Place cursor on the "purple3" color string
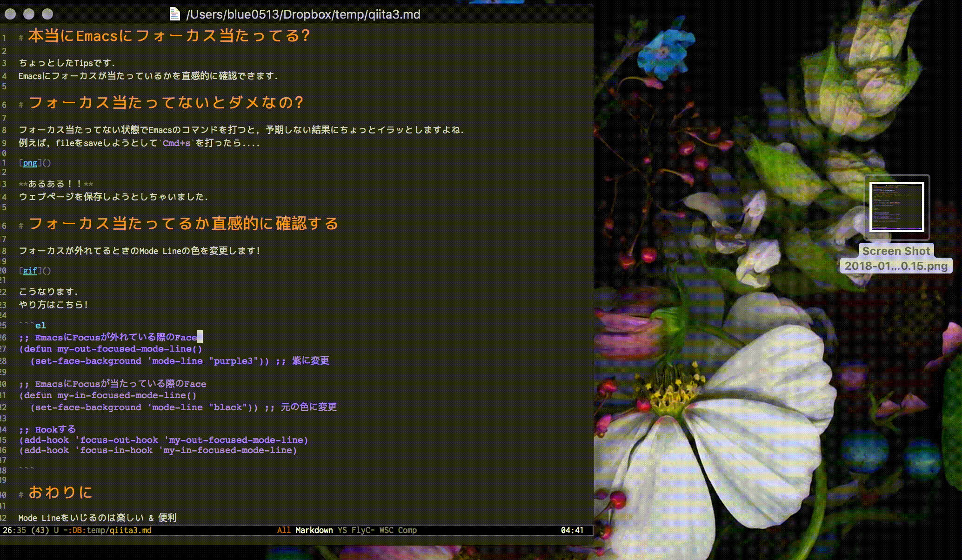962x560 pixels. (x=234, y=361)
